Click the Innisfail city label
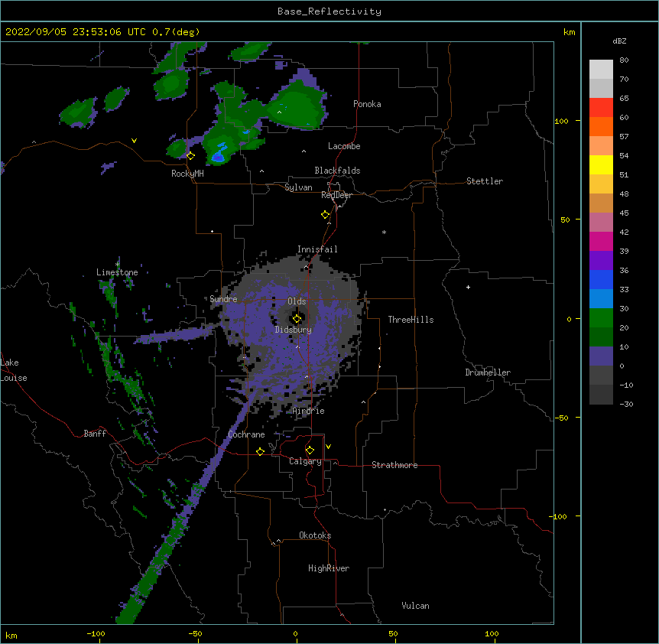 [317, 249]
